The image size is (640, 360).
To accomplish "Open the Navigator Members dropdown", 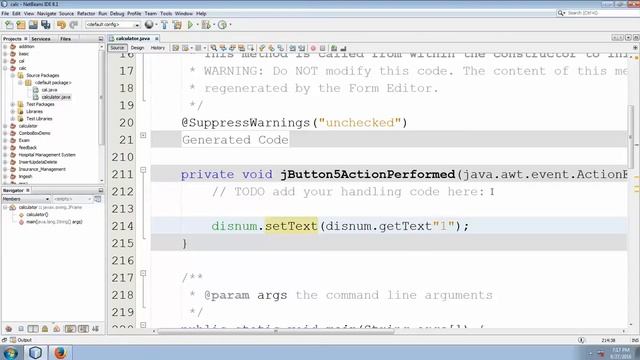I will click(26, 199).
